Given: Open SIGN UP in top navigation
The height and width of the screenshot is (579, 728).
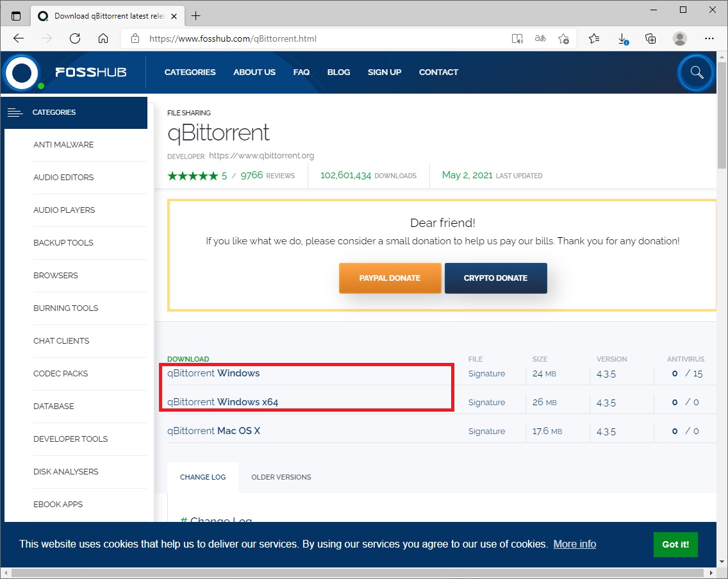Looking at the screenshot, I should click(x=385, y=72).
